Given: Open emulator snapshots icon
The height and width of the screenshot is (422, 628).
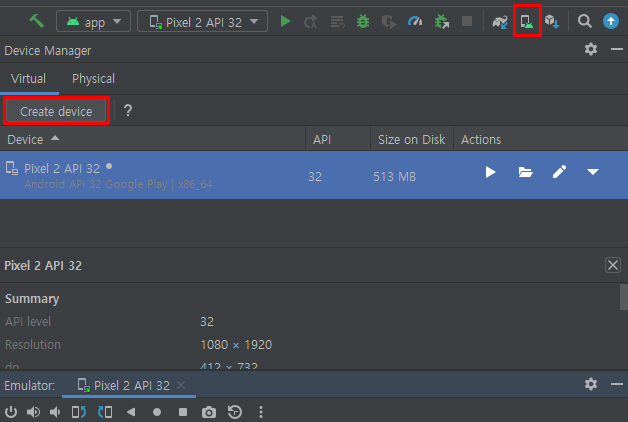Looking at the screenshot, I should pyautogui.click(x=235, y=412).
